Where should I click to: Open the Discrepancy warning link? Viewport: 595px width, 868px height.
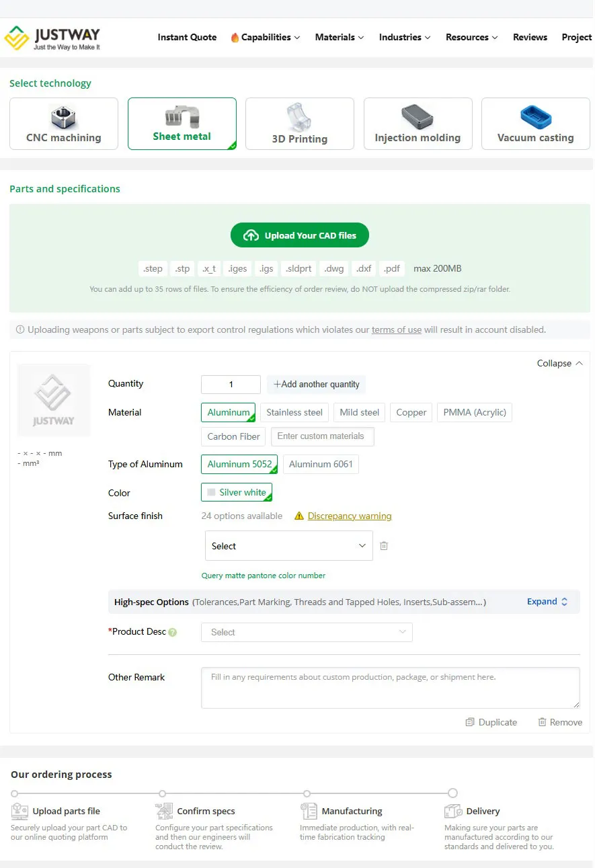[350, 516]
